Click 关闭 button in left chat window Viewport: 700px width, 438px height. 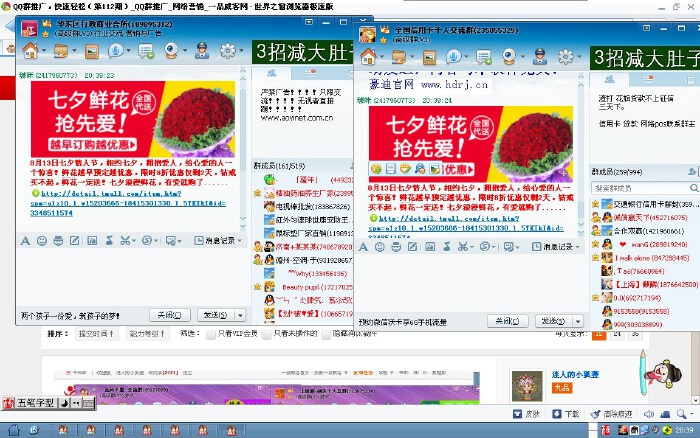(x=170, y=315)
